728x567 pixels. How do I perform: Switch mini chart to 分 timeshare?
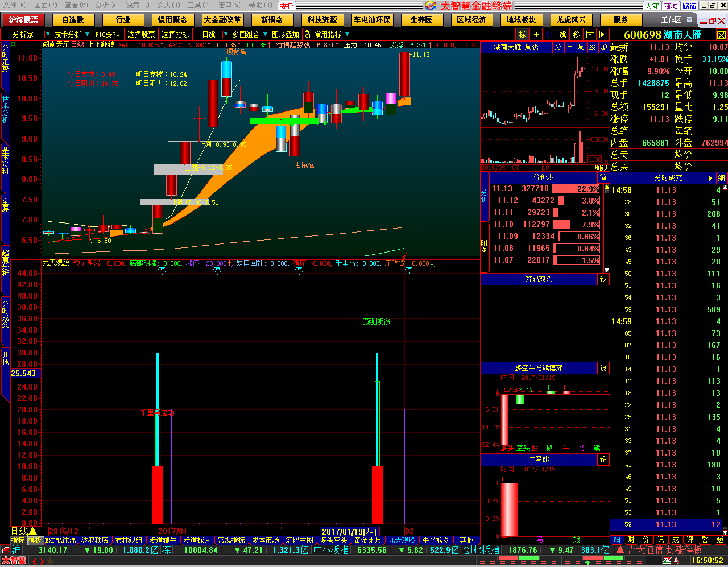pyautogui.click(x=559, y=47)
